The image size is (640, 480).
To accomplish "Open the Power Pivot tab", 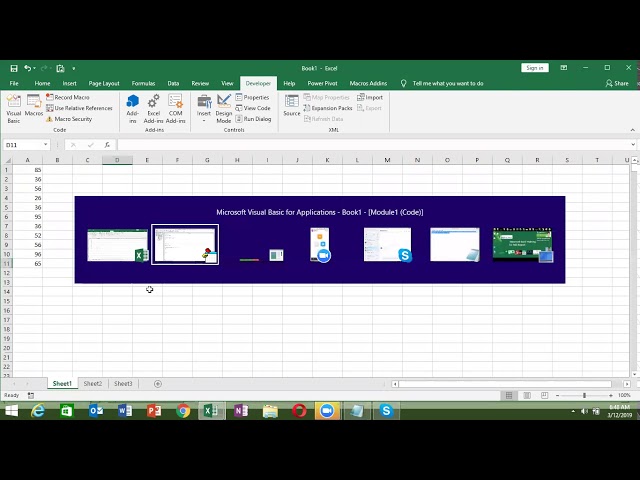I will pyautogui.click(x=322, y=83).
